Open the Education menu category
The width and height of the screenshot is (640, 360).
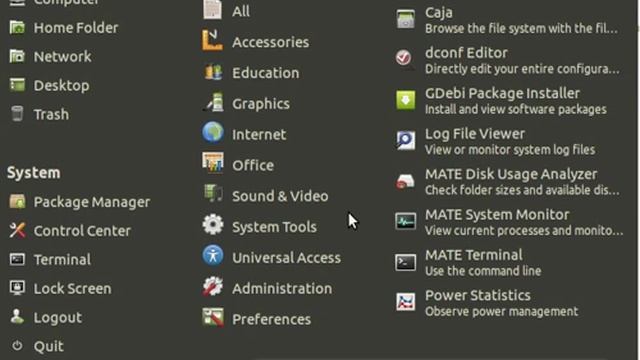266,73
